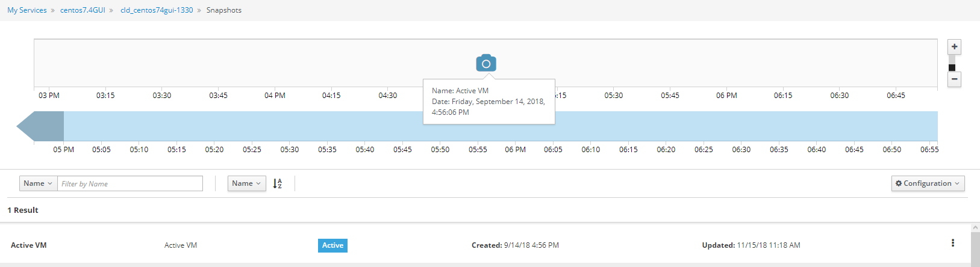The image size is (980, 267).
Task: Zoom out timeline with minus button
Action: click(x=954, y=79)
